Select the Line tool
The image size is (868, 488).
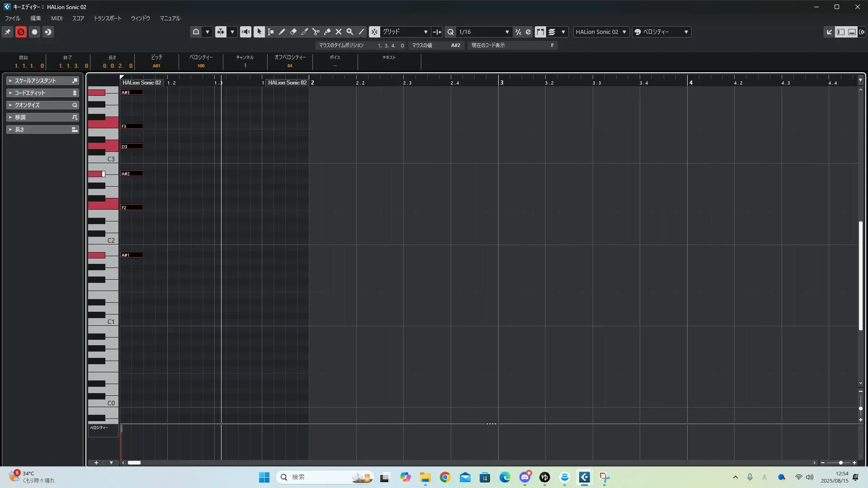coord(361,32)
